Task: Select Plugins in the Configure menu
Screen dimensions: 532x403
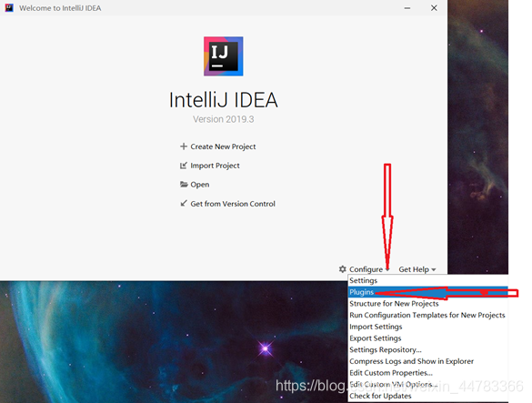Action: click(428, 292)
